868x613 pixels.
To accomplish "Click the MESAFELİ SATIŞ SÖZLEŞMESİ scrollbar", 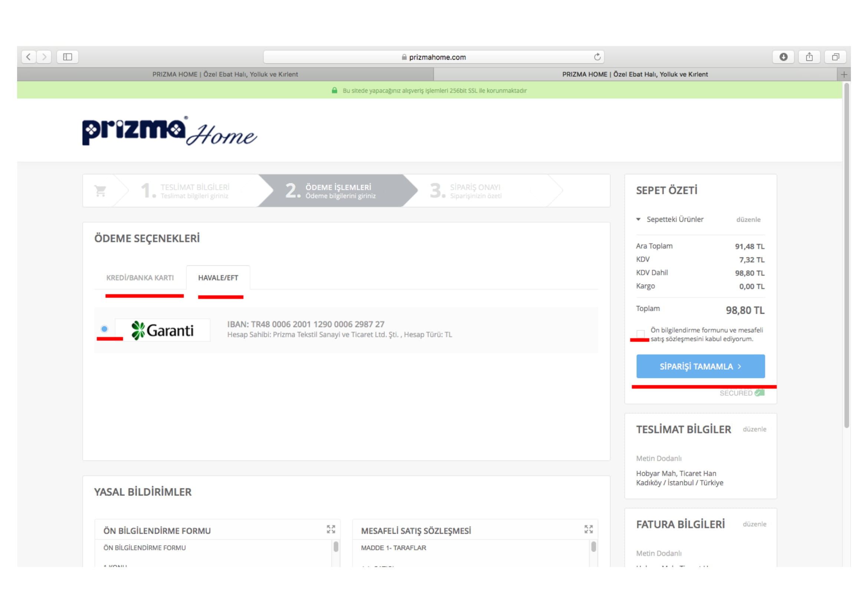I will [x=593, y=547].
